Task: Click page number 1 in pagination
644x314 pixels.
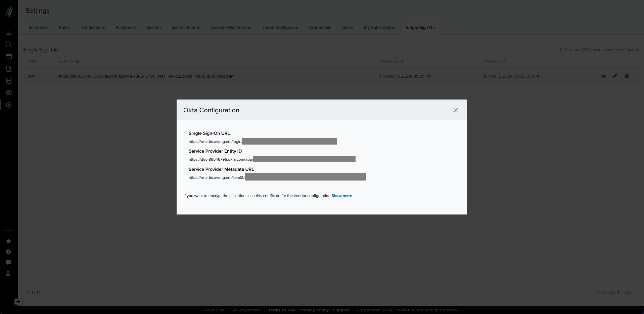Action: 618,292
